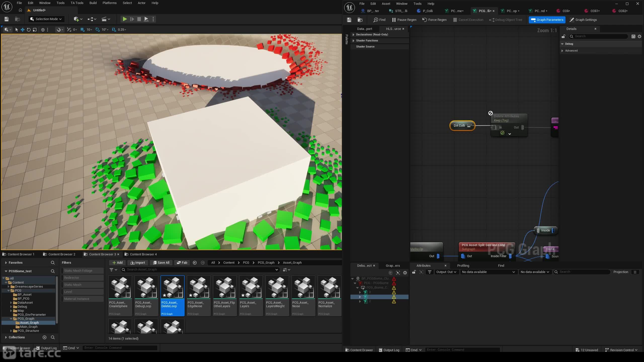
Task: Click the Save All button
Action: pyautogui.click(x=161, y=263)
